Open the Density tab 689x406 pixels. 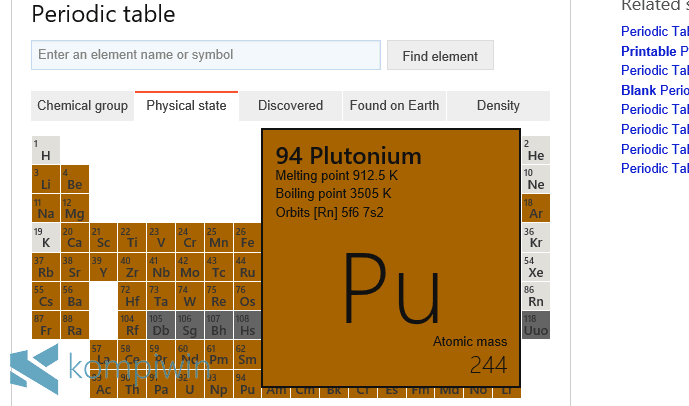pyautogui.click(x=498, y=106)
